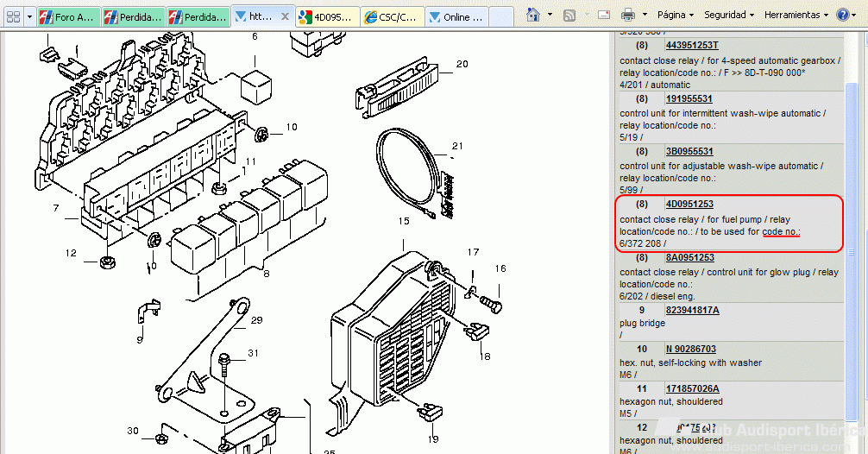Open a new blank tab
This screenshot has width=868, height=454.
(501, 17)
